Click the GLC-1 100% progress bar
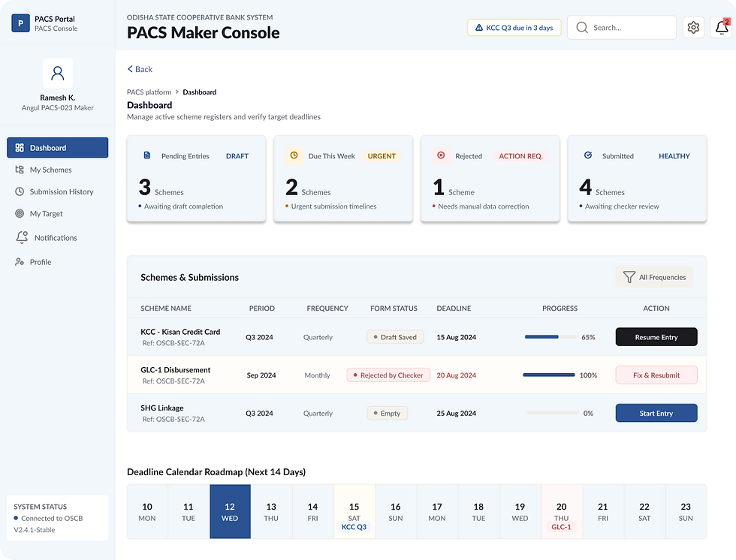The width and height of the screenshot is (736, 560). click(549, 375)
